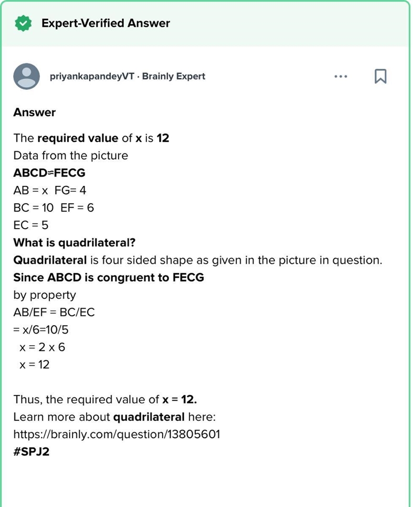
Task: Click the What is quadrilateral? heading
Action: click(75, 243)
